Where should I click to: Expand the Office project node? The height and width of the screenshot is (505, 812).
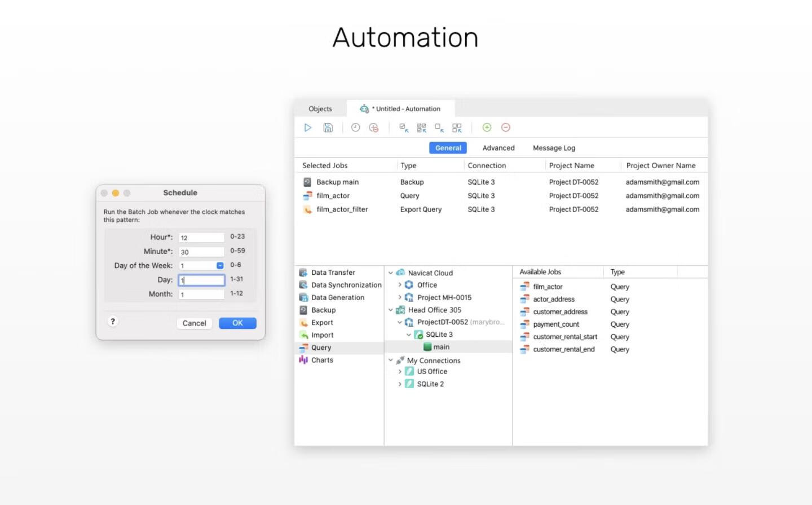(400, 285)
